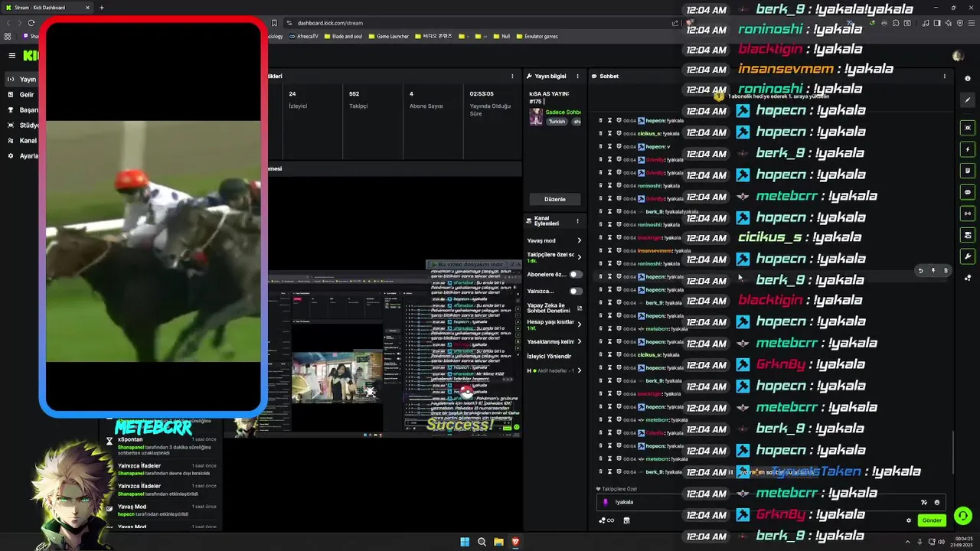Open stream stats panel three-dot menu

[512, 76]
